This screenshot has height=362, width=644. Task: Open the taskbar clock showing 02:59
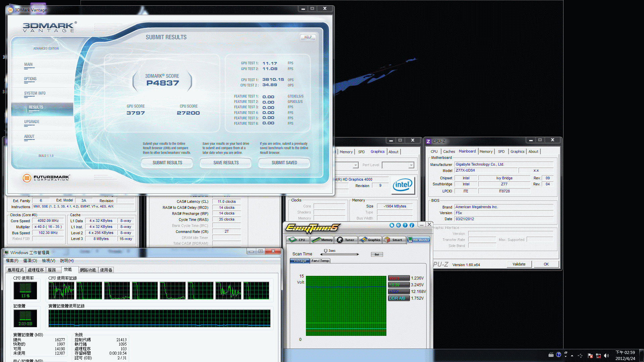pyautogui.click(x=625, y=355)
